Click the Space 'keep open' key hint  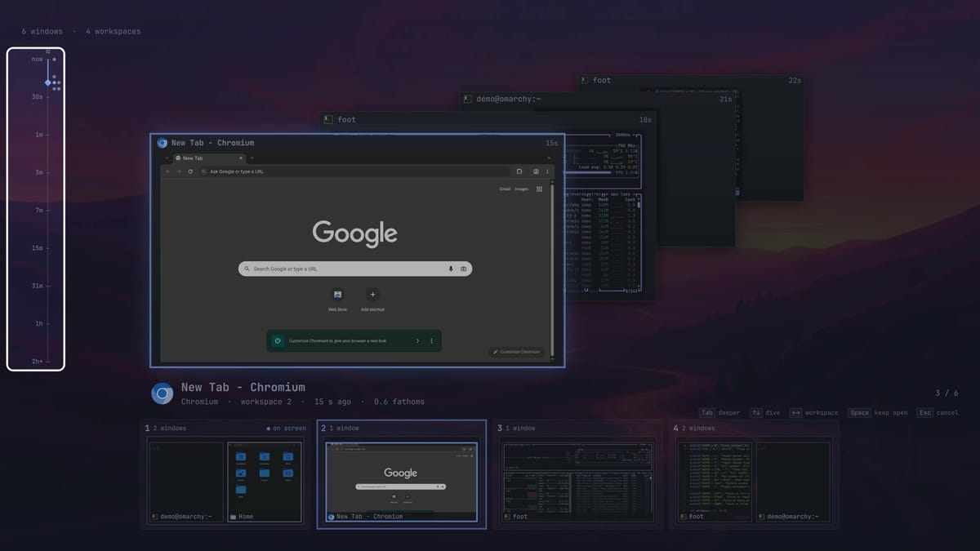click(x=877, y=413)
